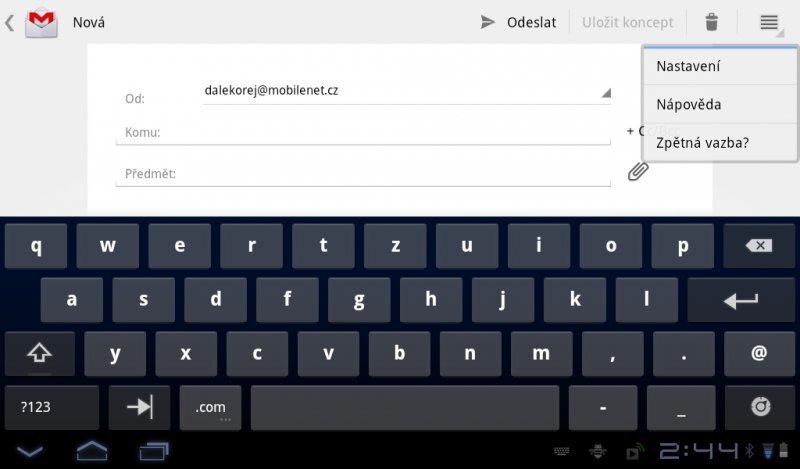Tap the Wi-Fi signal status icon
The width and height of the screenshot is (800, 469).
pos(767,451)
